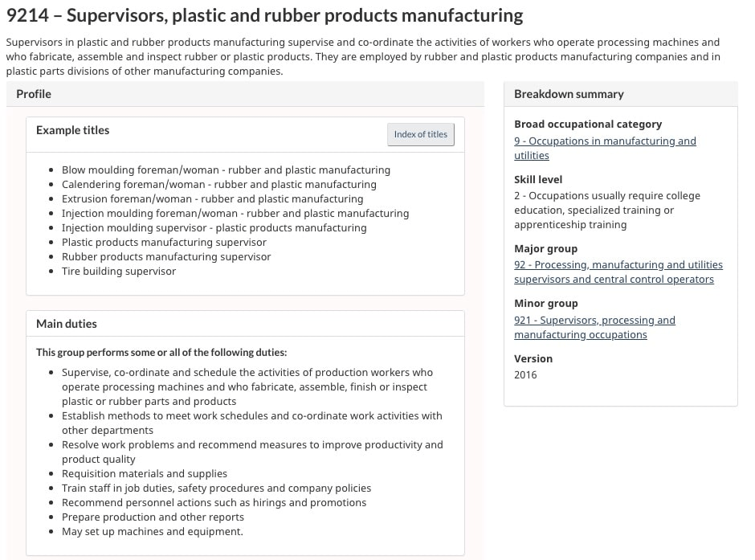This screenshot has width=755, height=560.
Task: Click Prepare production and other reports duty
Action: [x=153, y=517]
